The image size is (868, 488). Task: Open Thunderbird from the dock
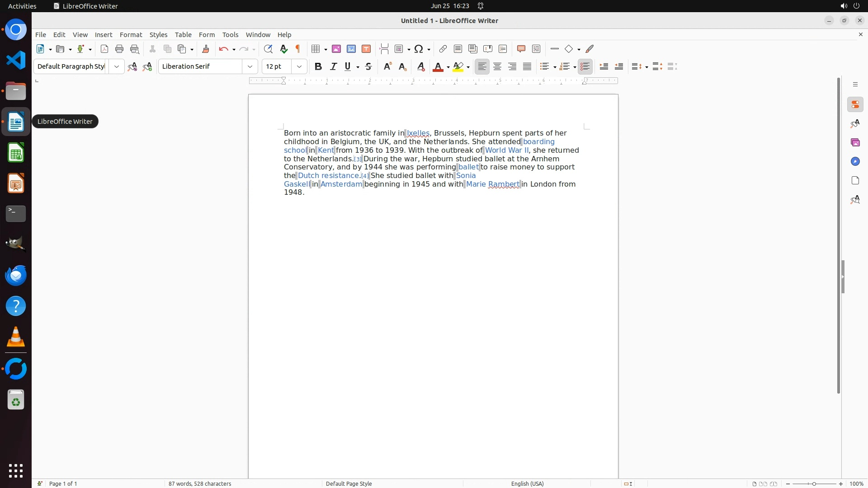point(16,275)
